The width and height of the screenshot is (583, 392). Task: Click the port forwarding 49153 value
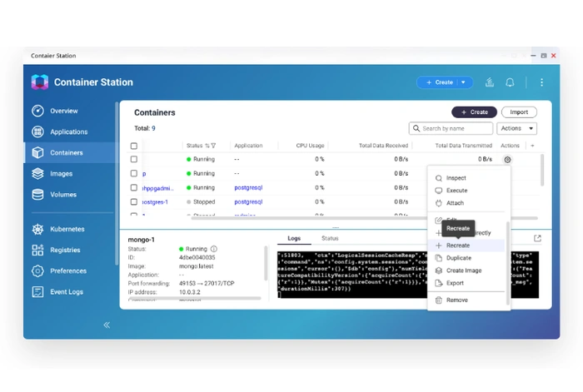(x=207, y=283)
